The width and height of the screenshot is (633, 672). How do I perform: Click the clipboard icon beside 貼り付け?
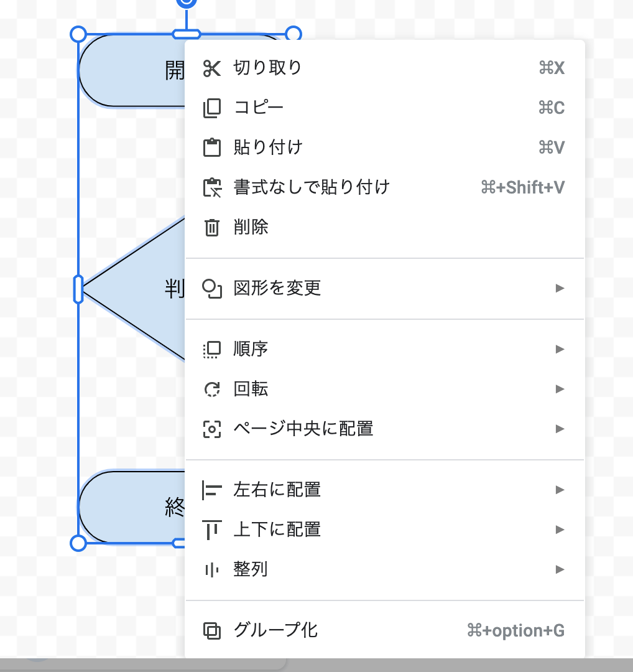click(x=212, y=147)
